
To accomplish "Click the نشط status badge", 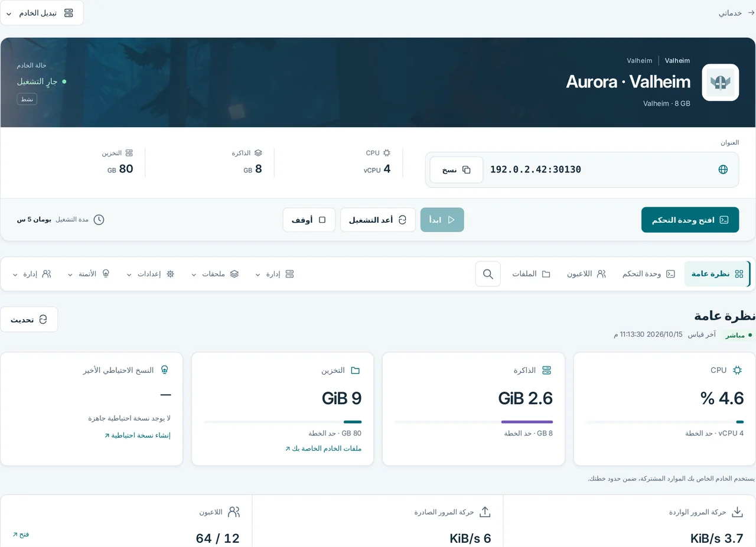I will (27, 99).
